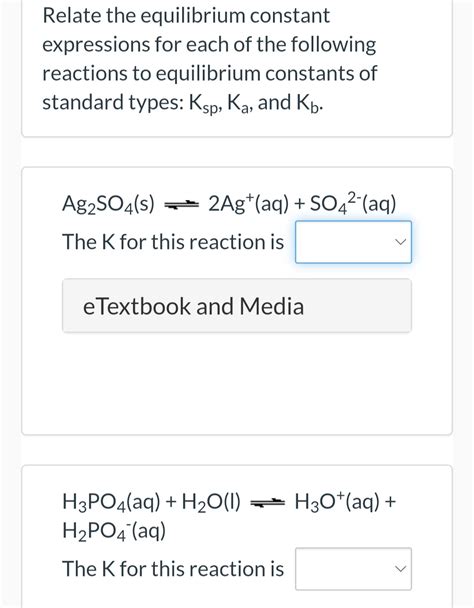474x608 pixels.
Task: Click the chevron arrow in the first K dropdown
Action: 400,242
